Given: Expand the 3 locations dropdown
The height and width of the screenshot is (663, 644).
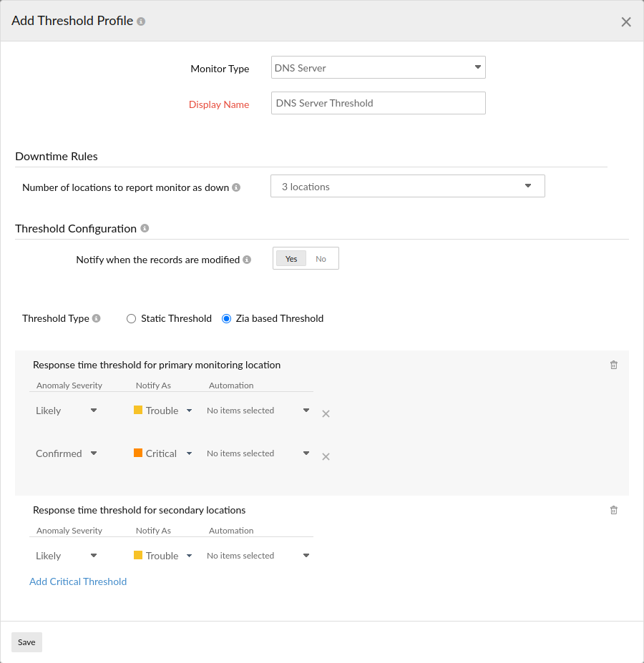Looking at the screenshot, I should coord(407,186).
